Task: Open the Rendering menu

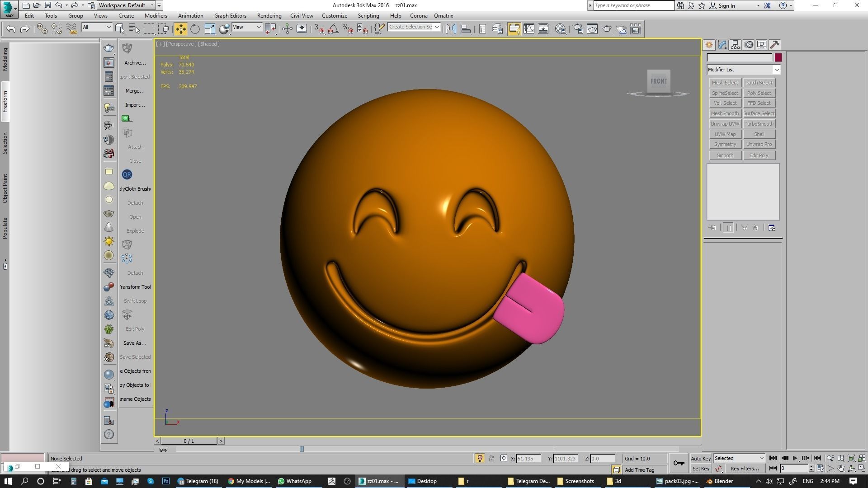Action: [269, 15]
